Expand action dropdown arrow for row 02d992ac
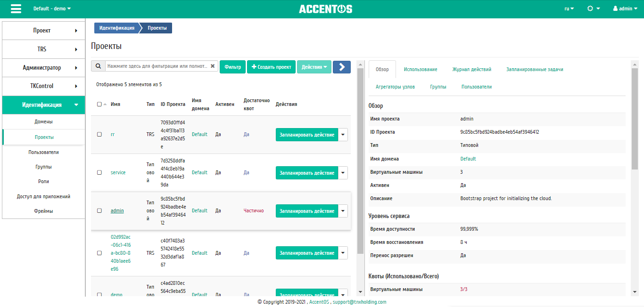This screenshot has width=644, height=307. coord(343,253)
